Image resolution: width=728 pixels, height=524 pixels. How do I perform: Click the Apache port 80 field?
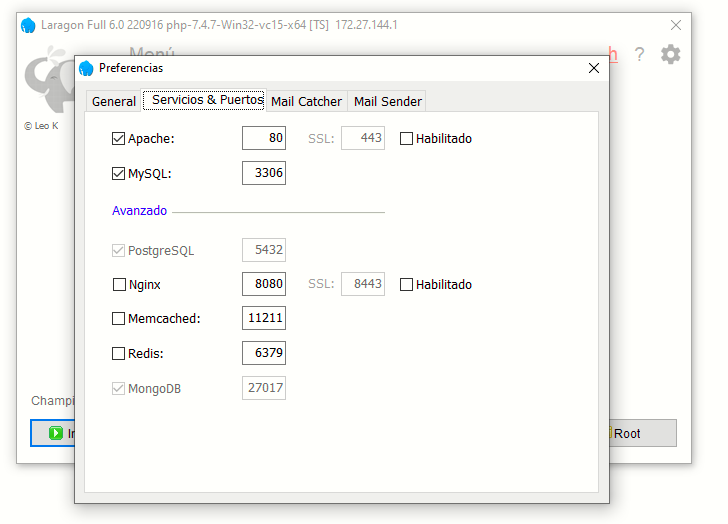[264, 139]
